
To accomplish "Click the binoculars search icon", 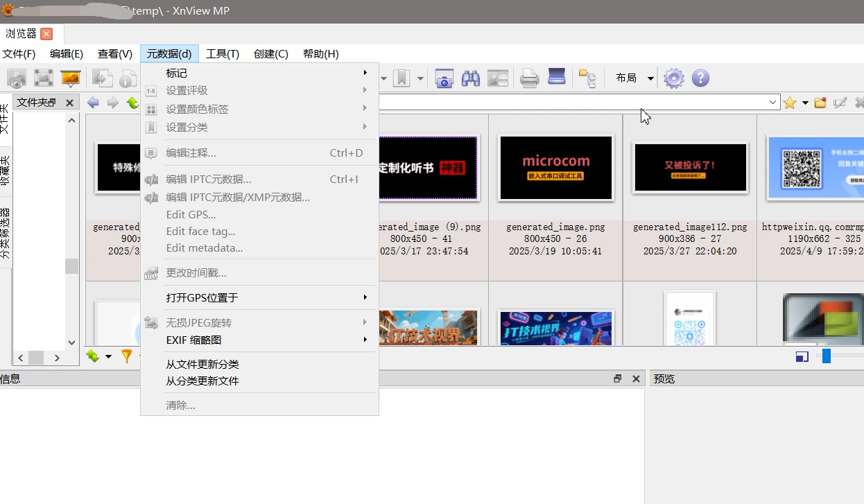I will [x=471, y=78].
